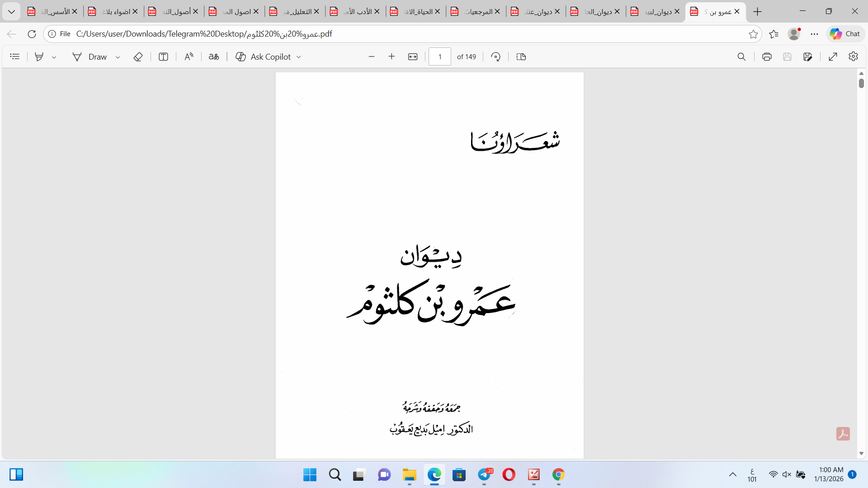Open Find in PDF search

pyautogui.click(x=741, y=56)
